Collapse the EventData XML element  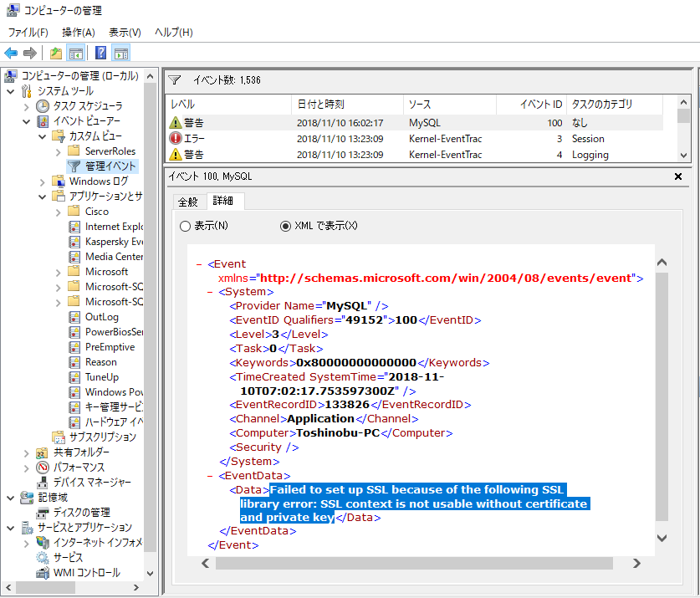coord(210,476)
